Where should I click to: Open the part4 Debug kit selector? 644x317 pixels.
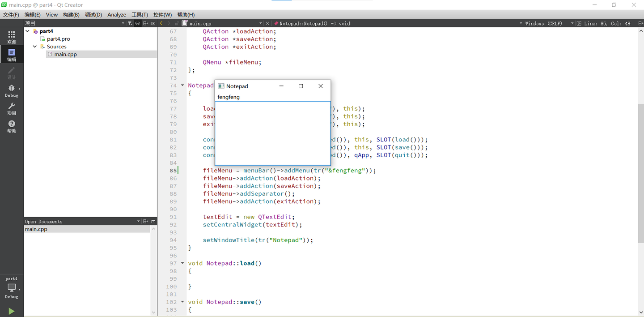point(12,287)
